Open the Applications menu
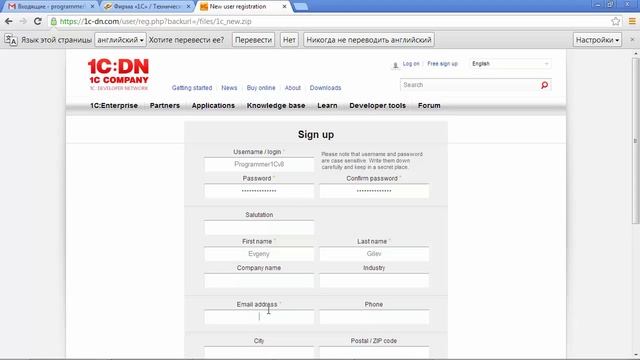640x360 pixels. coord(213,105)
